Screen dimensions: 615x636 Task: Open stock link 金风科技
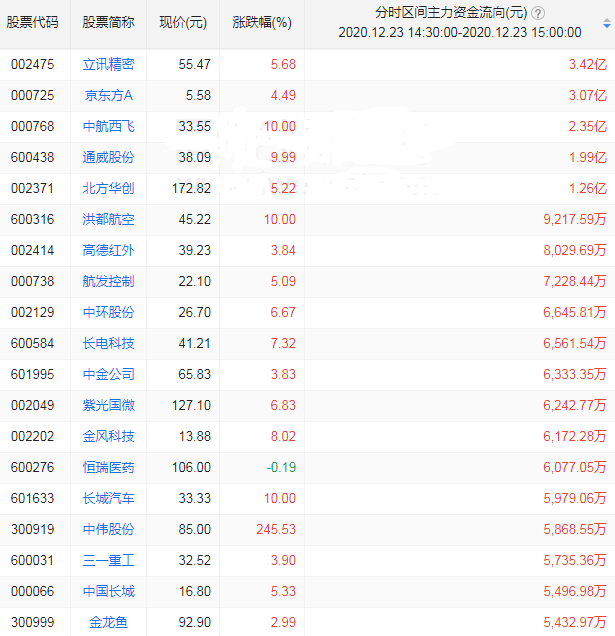pos(108,436)
